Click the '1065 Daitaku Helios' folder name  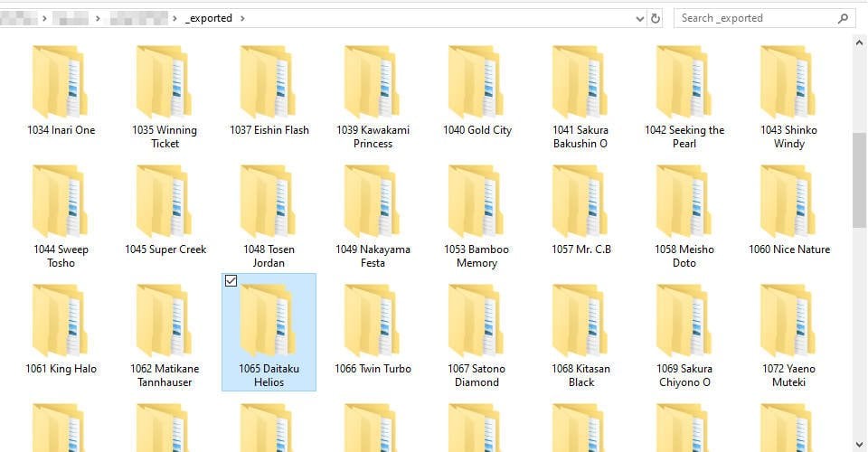pos(269,375)
